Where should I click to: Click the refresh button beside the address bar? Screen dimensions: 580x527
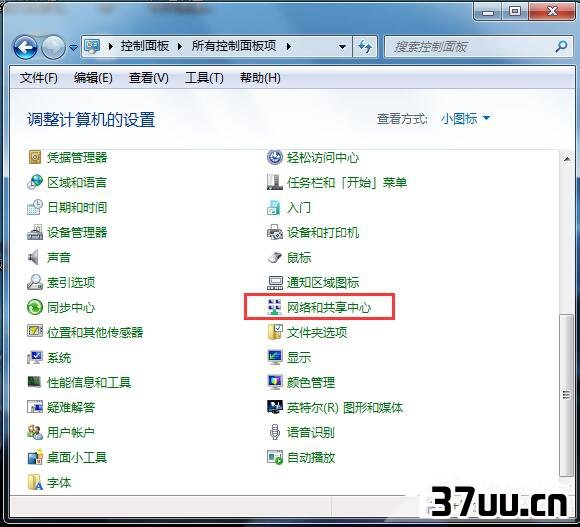[365, 47]
